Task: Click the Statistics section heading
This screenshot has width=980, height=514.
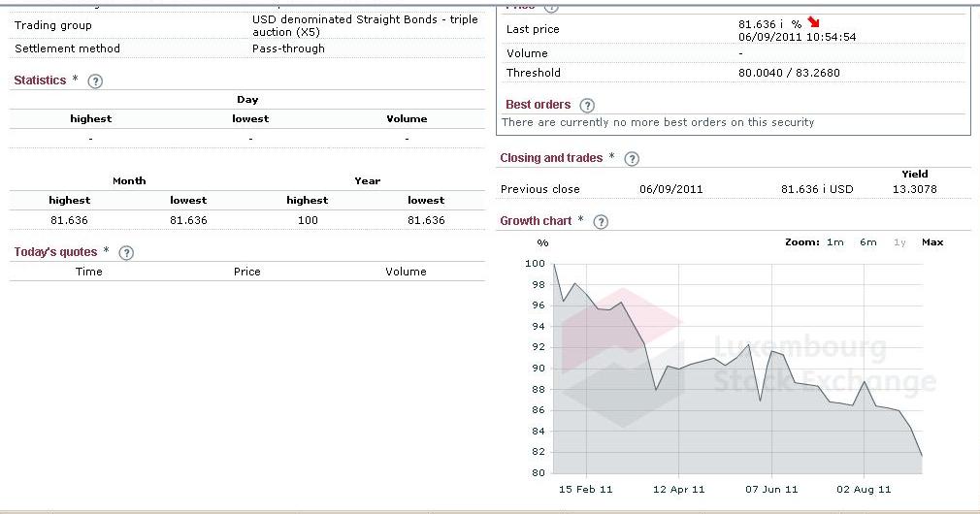Action: click(x=40, y=80)
